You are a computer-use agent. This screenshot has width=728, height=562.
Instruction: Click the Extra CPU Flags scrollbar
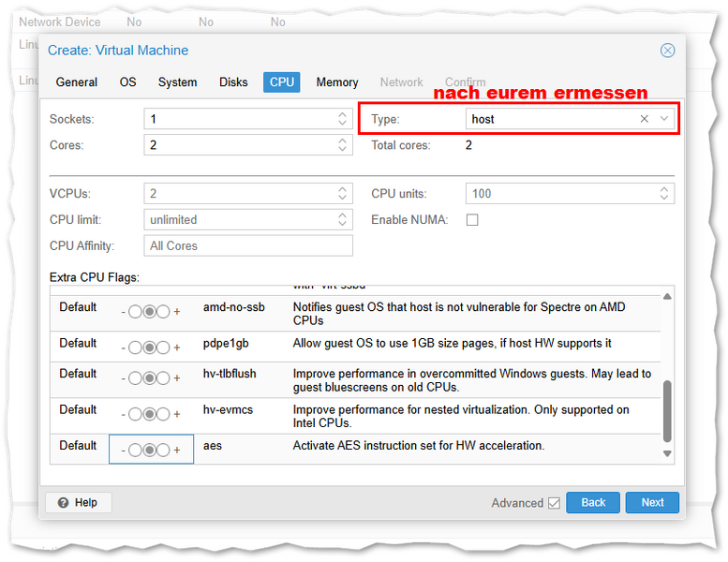point(667,410)
